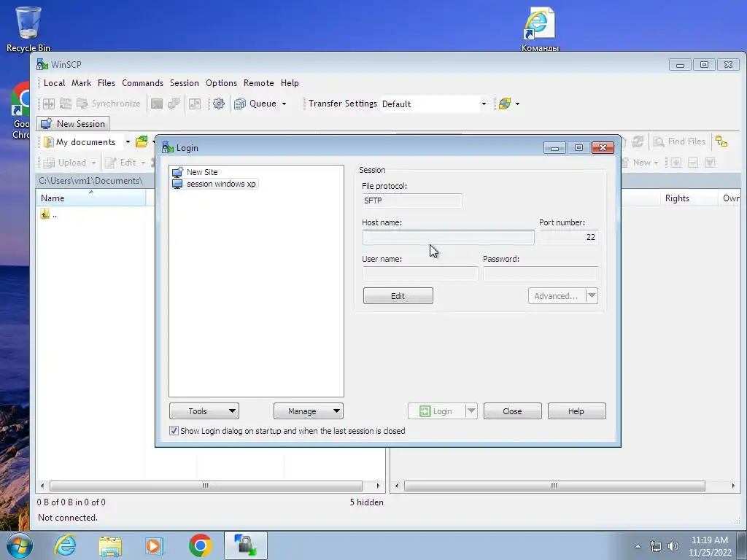Click the Upload toolbar button
Viewport: 747px width, 560px height.
tap(69, 163)
